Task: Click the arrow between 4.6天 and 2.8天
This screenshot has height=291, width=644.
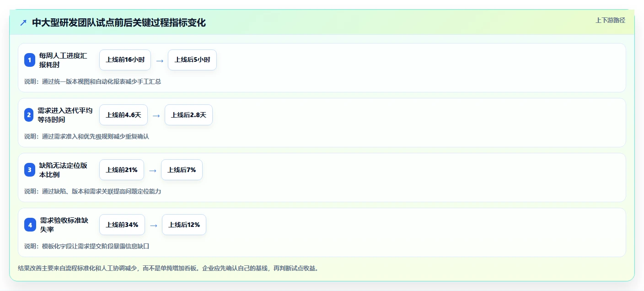Action: tap(156, 115)
